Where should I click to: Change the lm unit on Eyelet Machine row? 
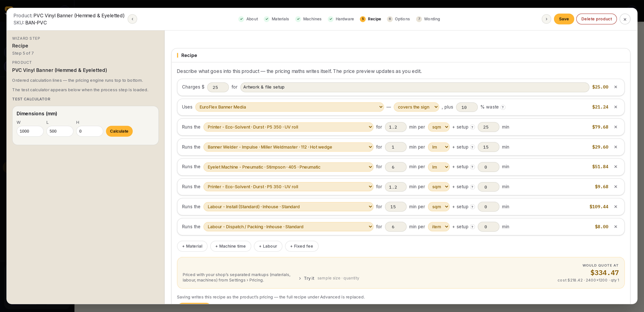click(439, 167)
